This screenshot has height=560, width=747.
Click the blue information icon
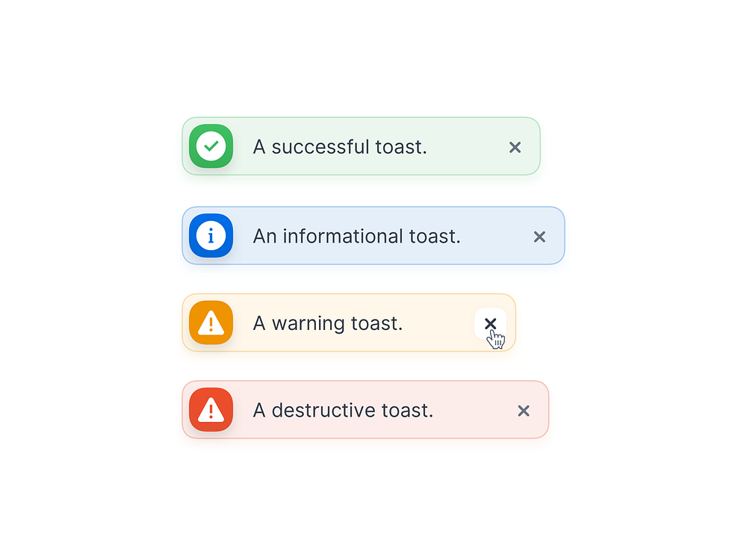click(x=210, y=236)
